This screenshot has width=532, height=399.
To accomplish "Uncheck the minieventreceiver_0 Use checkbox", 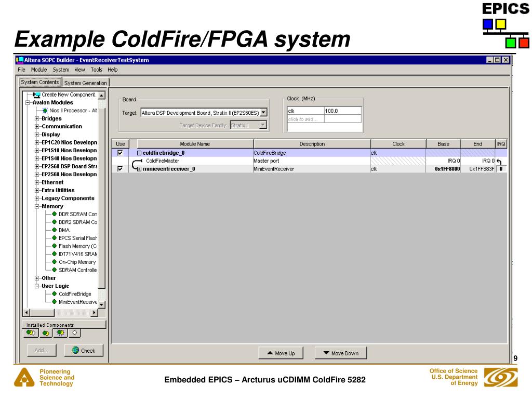I will click(120, 169).
